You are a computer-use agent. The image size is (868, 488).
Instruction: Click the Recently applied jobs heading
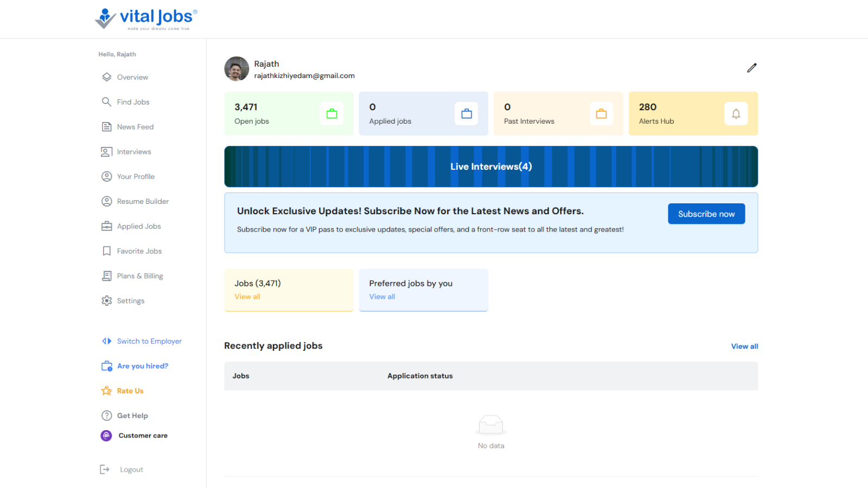273,346
